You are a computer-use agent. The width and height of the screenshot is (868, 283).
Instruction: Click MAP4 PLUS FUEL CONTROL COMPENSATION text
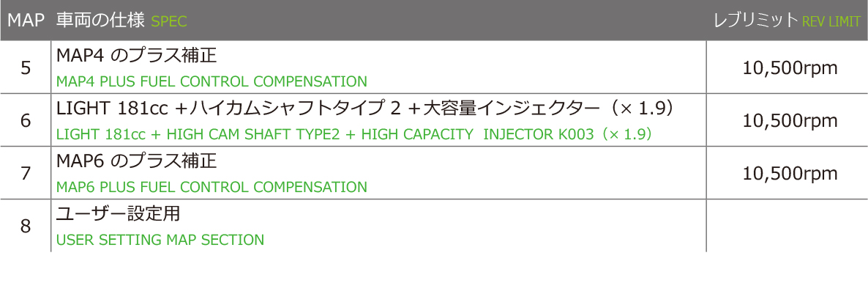coord(212,81)
